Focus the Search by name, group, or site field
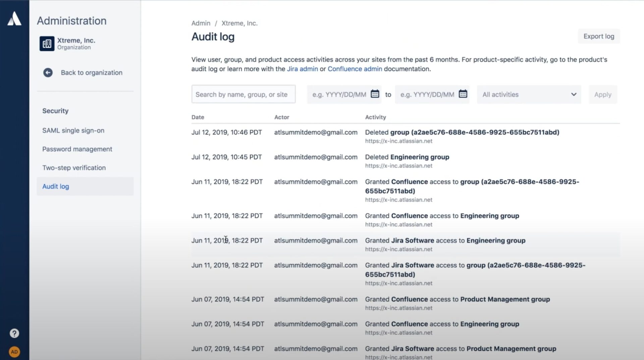The width and height of the screenshot is (644, 360). (x=244, y=94)
